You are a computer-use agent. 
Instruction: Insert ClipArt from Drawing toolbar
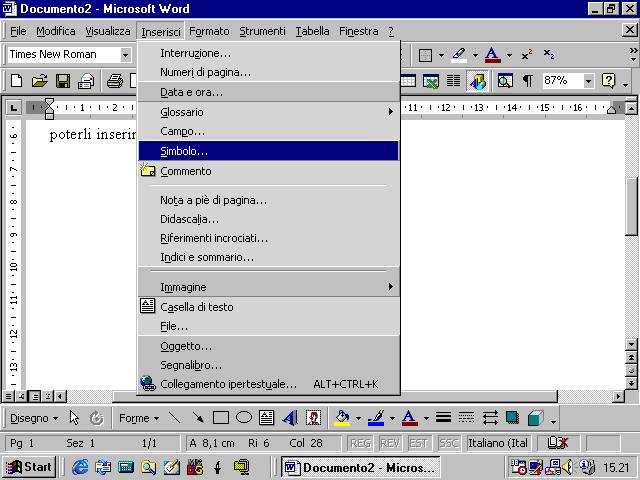point(313,418)
